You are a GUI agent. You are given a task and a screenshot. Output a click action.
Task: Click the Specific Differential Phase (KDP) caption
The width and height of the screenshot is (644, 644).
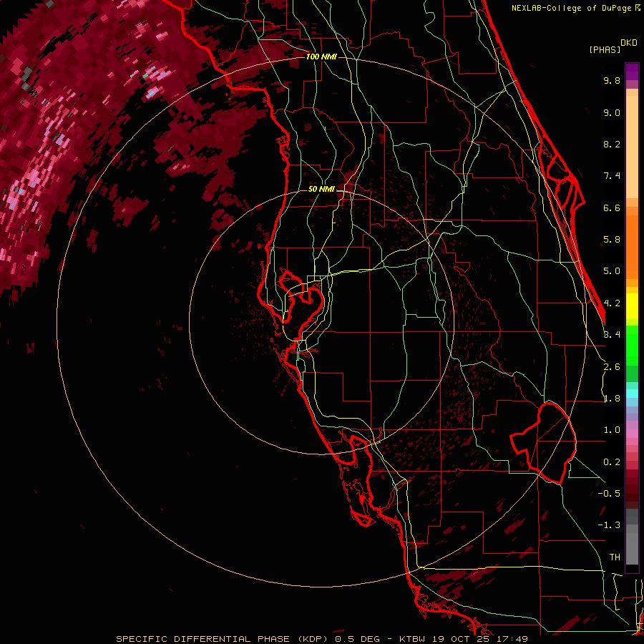(223, 639)
